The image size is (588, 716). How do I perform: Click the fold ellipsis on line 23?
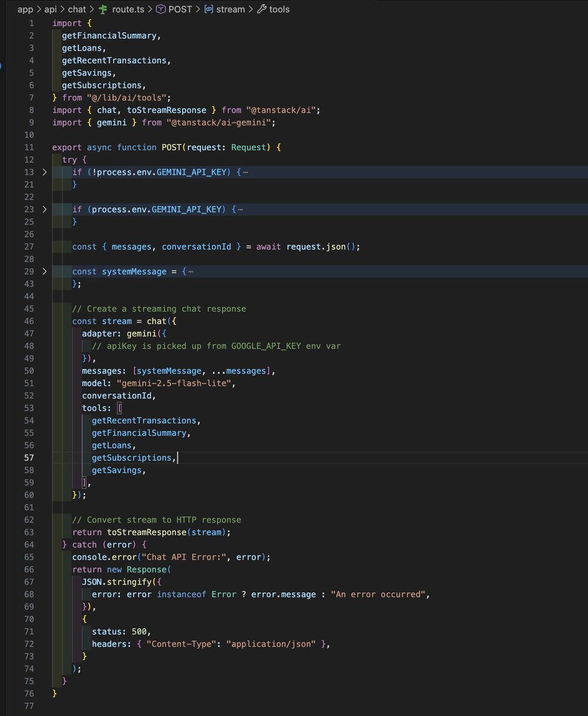pos(240,209)
